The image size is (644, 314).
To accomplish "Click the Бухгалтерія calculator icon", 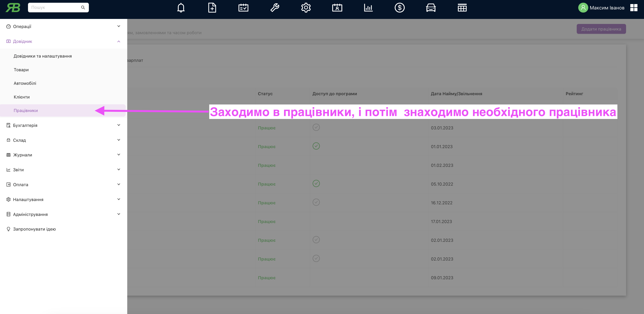I will [x=8, y=125].
